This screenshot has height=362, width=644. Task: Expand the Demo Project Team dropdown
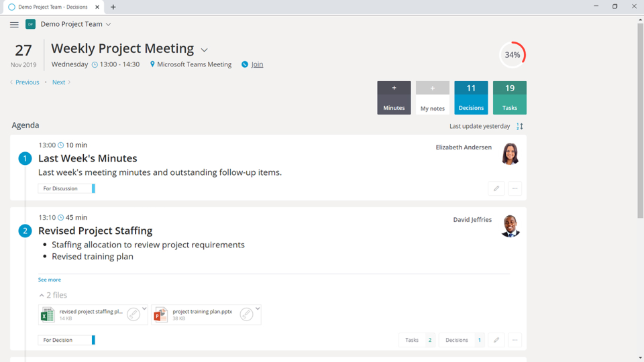(108, 24)
